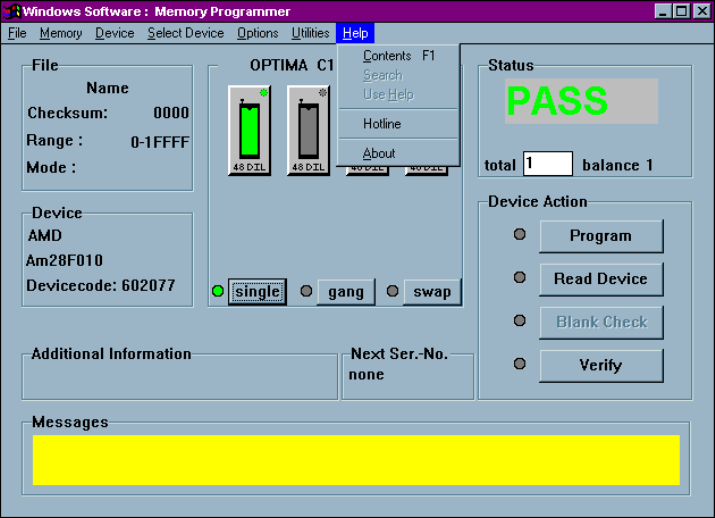Screen dimensions: 715x518
Task: Choose Search in the Help menu
Action: [x=399, y=75]
